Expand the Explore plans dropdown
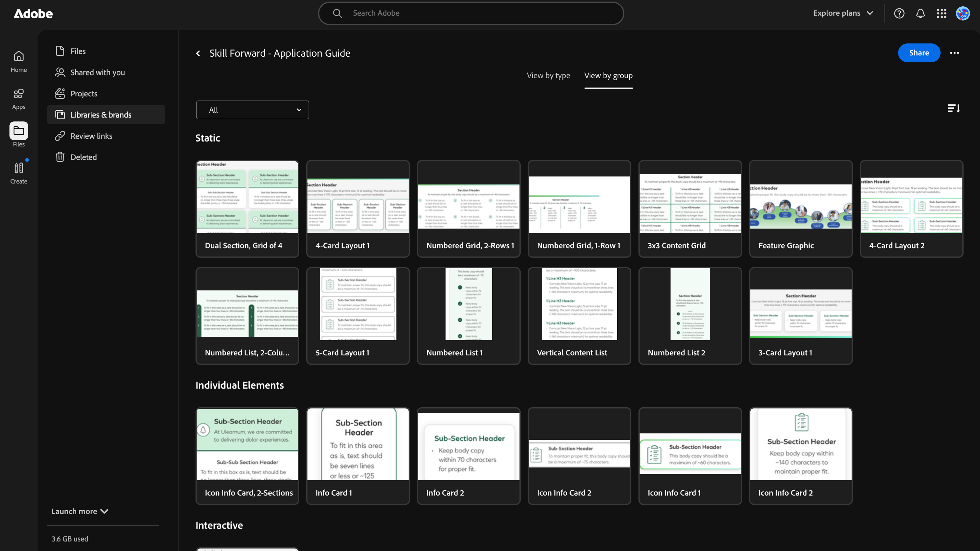The image size is (980, 551). 843,13
